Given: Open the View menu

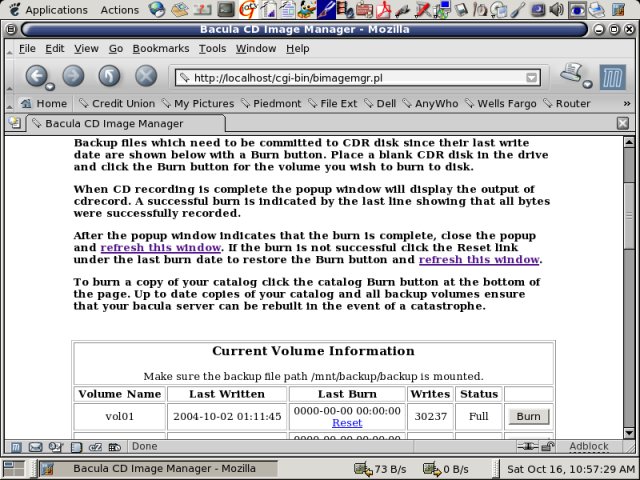Looking at the screenshot, I should [86, 49].
